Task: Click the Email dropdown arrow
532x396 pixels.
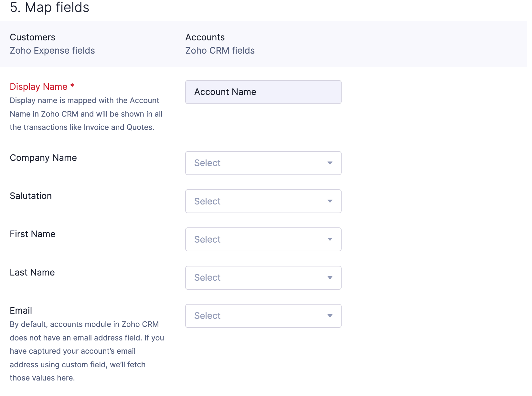Action: tap(330, 316)
